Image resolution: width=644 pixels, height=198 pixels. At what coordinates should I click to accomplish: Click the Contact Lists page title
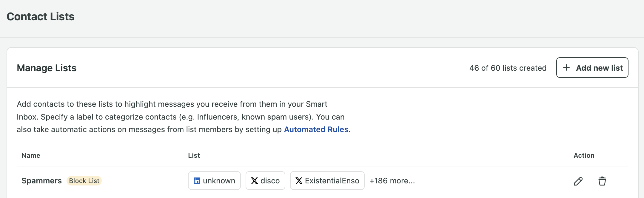point(41,16)
